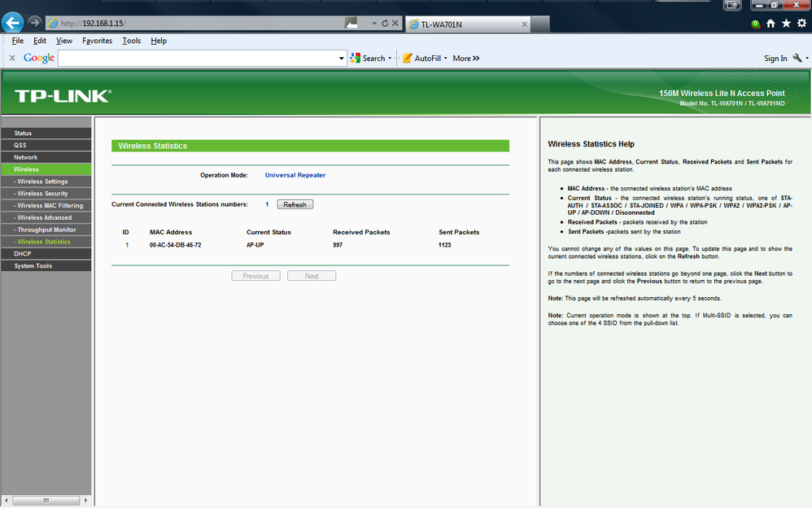The width and height of the screenshot is (812, 508).
Task: Click the Google toolbar wrench icon
Action: pos(797,58)
